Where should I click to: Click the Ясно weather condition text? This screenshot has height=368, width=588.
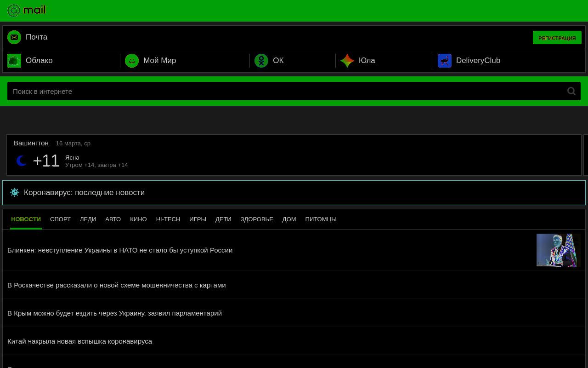pos(72,157)
